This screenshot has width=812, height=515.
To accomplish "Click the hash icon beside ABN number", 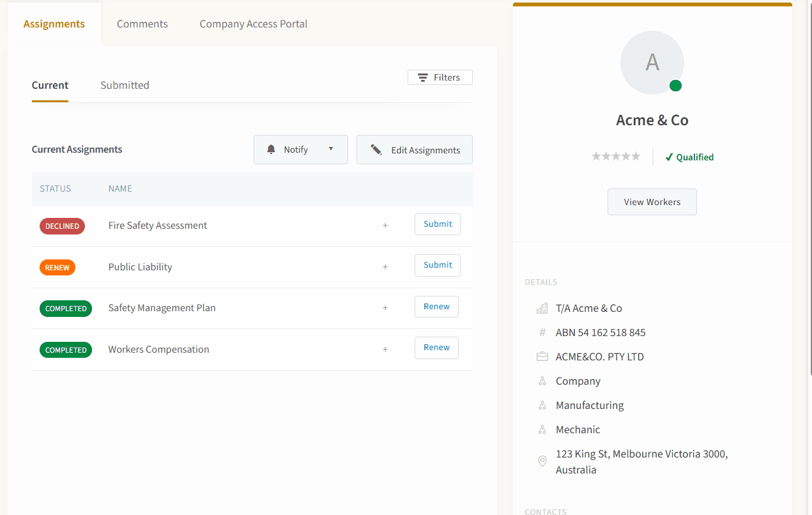I will tap(542, 332).
